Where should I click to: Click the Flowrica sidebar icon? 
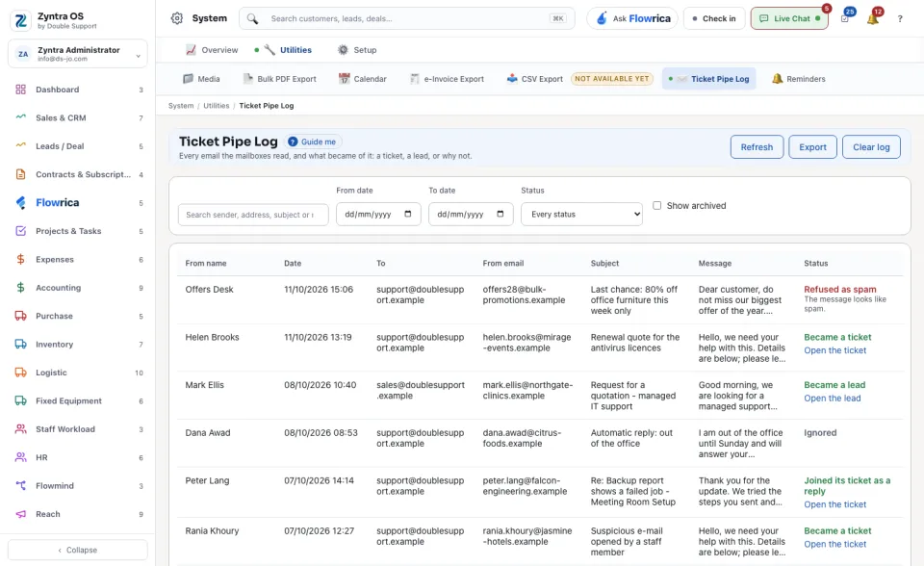[x=20, y=203]
